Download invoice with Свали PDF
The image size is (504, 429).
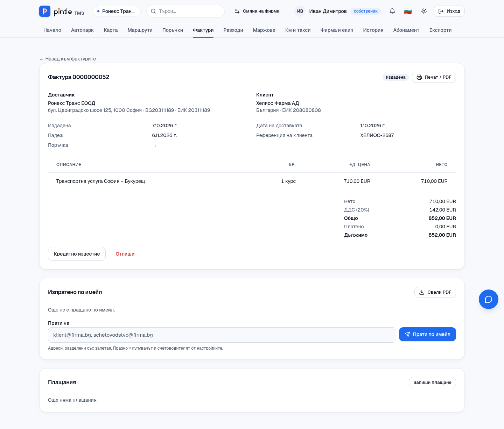[x=435, y=292]
